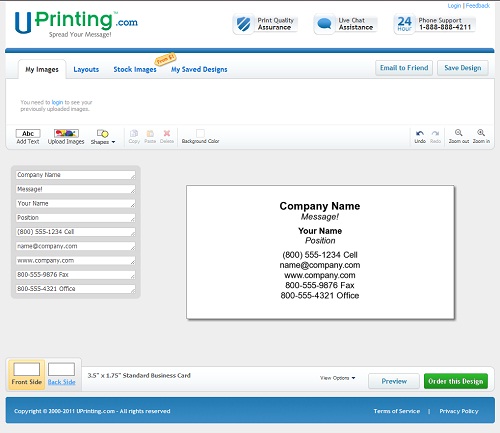
Task: Select 800-555-9876 Fax text on the card
Action: [320, 285]
